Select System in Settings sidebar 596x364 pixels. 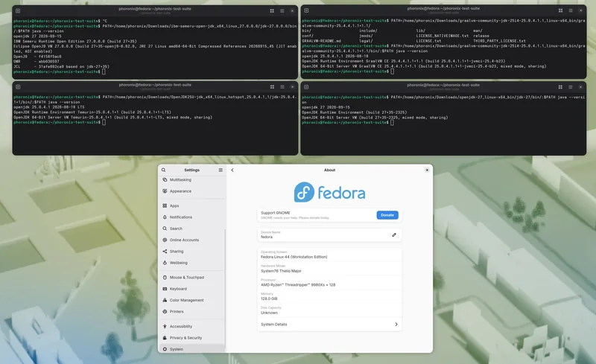[192, 349]
